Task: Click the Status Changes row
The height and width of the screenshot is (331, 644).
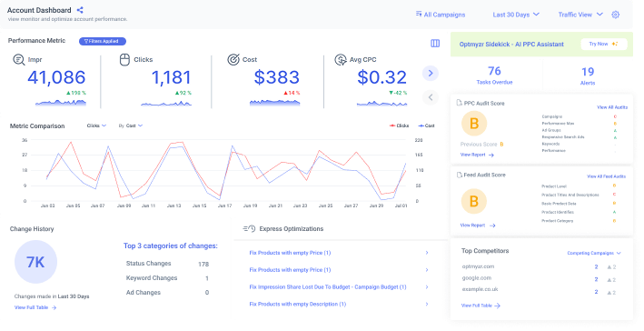Action: click(x=167, y=264)
